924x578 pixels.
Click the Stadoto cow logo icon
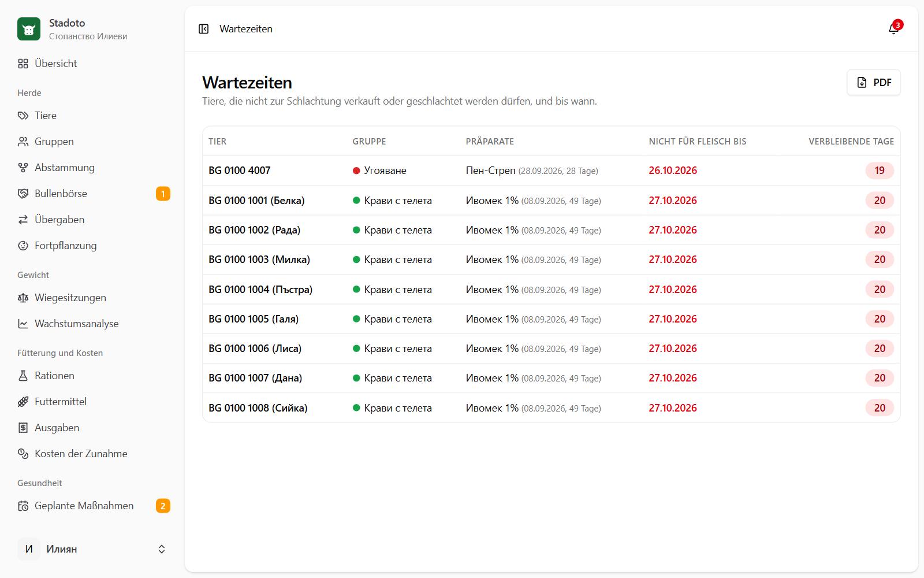29,29
